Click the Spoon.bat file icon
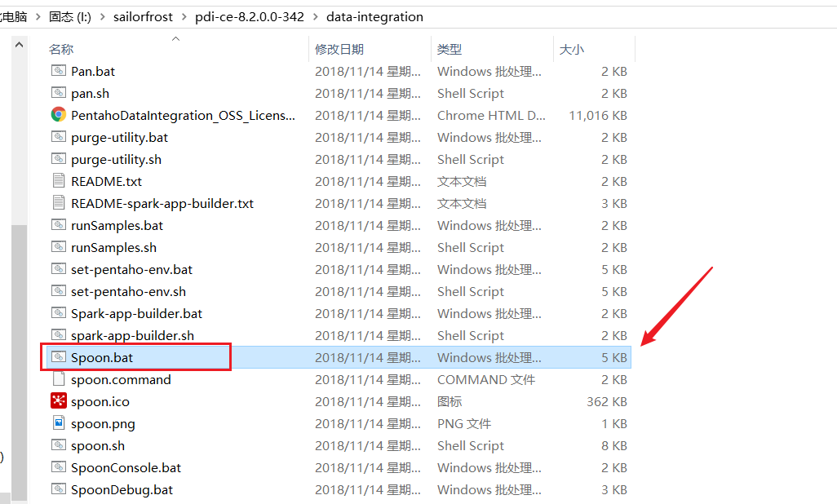Image resolution: width=837 pixels, height=504 pixels. coord(58,356)
